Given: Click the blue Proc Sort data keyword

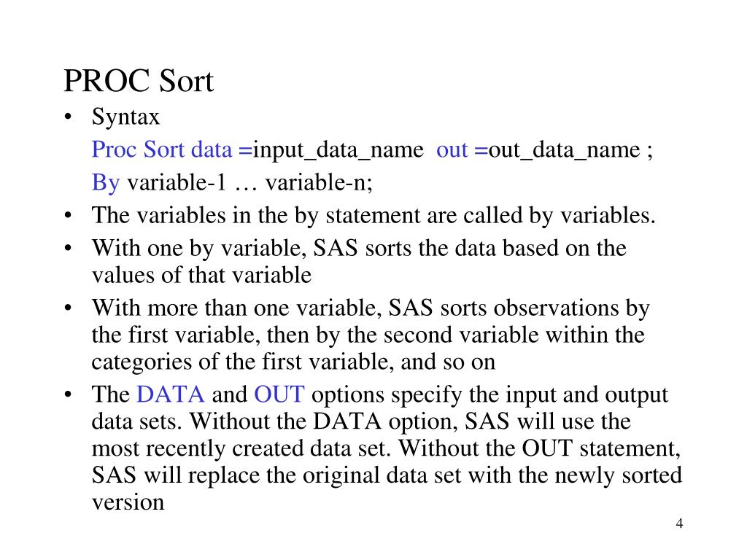Looking at the screenshot, I should tap(162, 149).
